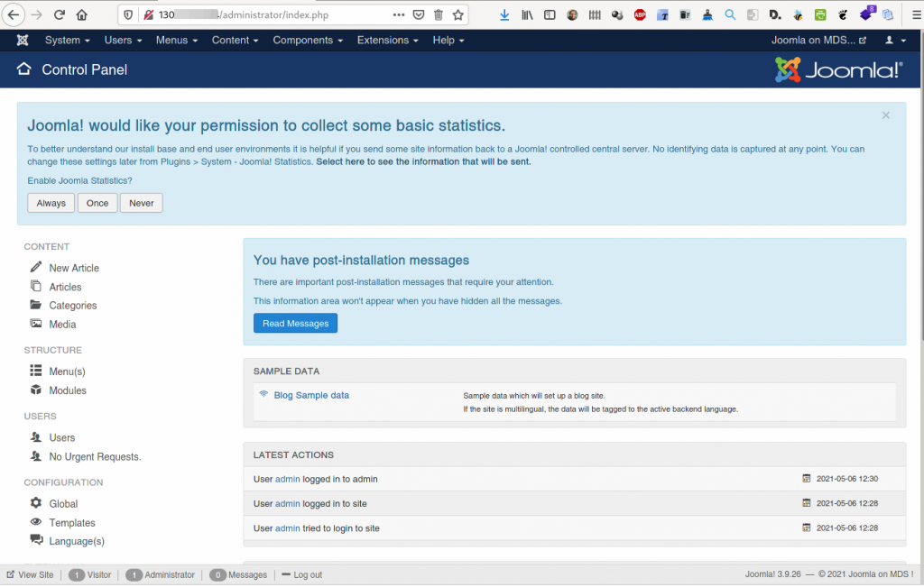This screenshot has width=924, height=587.
Task: Click the Read Messages button
Action: click(295, 323)
